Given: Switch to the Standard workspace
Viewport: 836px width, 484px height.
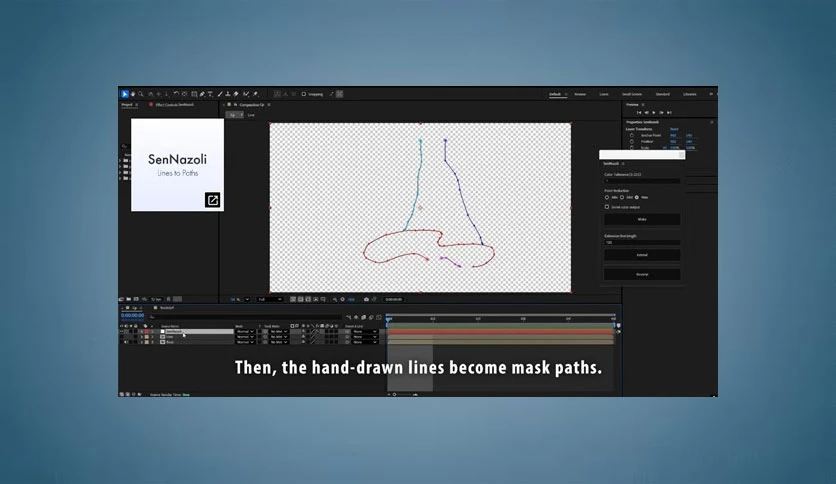Looking at the screenshot, I should (662, 94).
